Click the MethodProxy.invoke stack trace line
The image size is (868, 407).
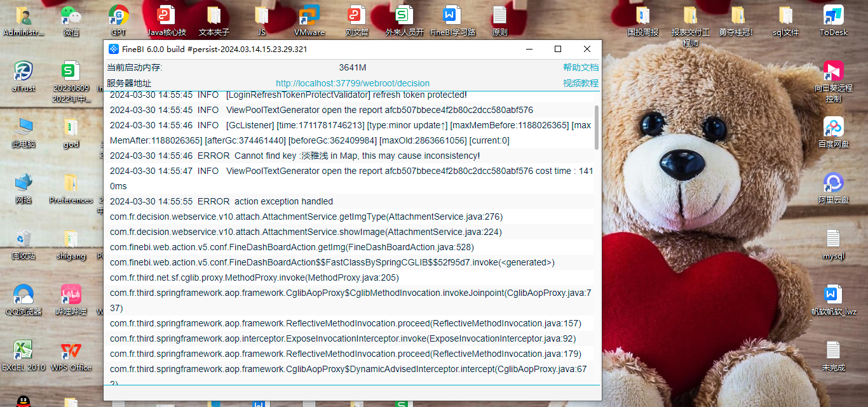[x=254, y=277]
